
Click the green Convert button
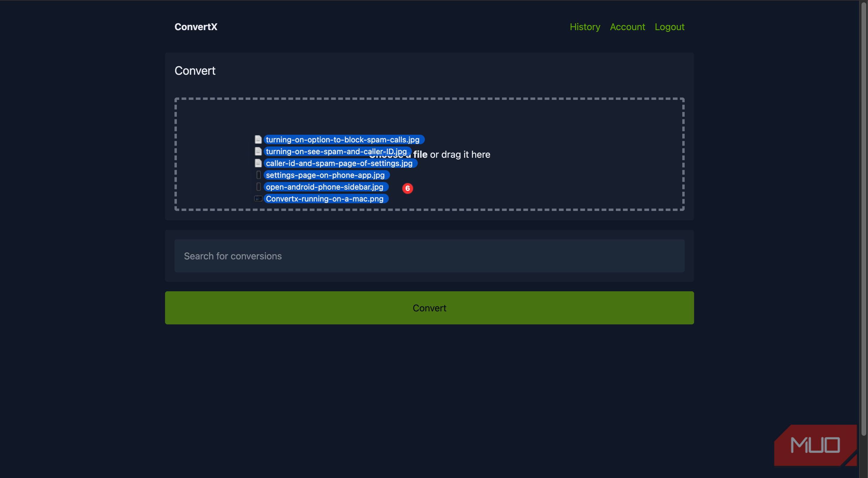click(x=429, y=308)
